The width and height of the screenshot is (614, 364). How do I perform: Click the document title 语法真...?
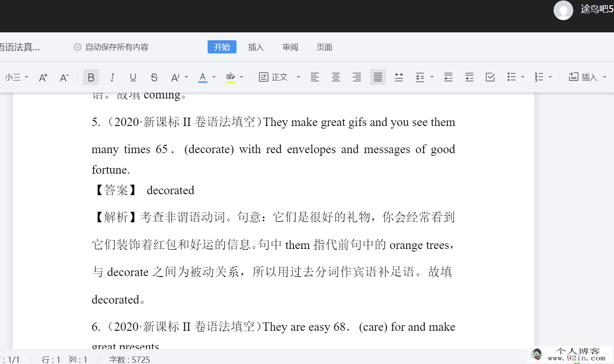(x=20, y=47)
